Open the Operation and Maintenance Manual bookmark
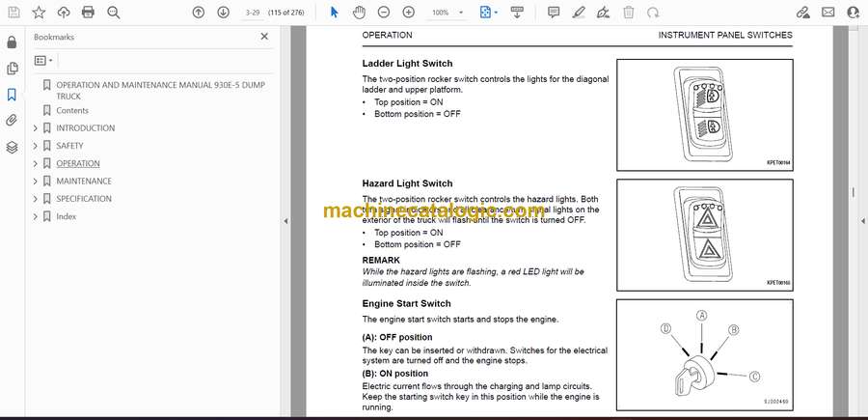The image size is (868, 420). point(160,91)
